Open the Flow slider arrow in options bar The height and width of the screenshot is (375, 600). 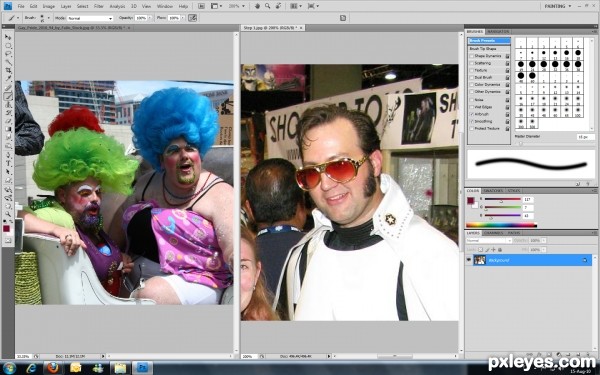coord(183,18)
